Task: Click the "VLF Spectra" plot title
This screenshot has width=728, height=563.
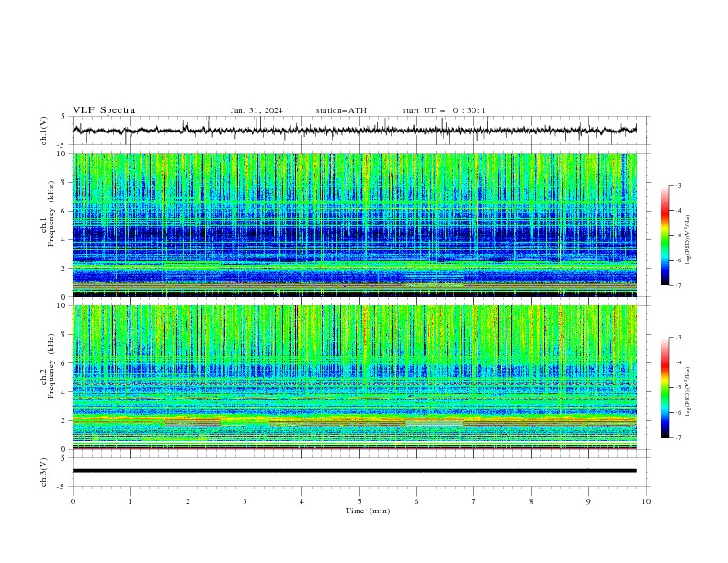Action: tap(104, 110)
